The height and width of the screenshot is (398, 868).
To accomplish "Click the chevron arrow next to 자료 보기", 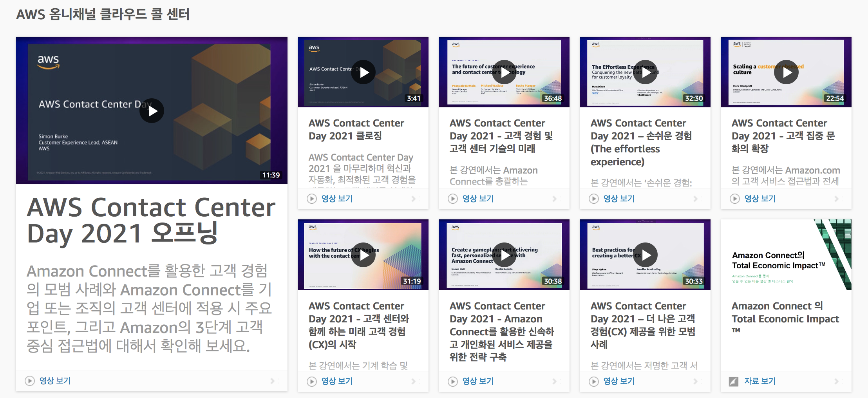I will point(836,381).
